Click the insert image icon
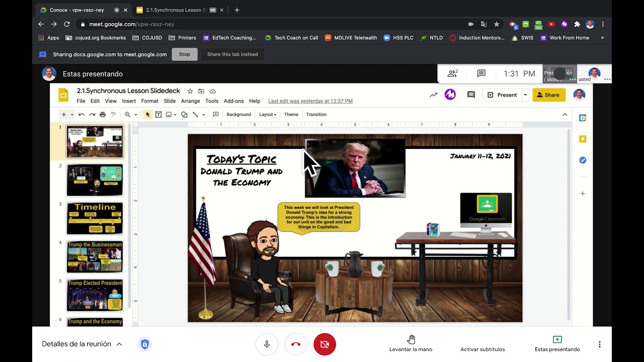This screenshot has height=362, width=644. (x=169, y=115)
